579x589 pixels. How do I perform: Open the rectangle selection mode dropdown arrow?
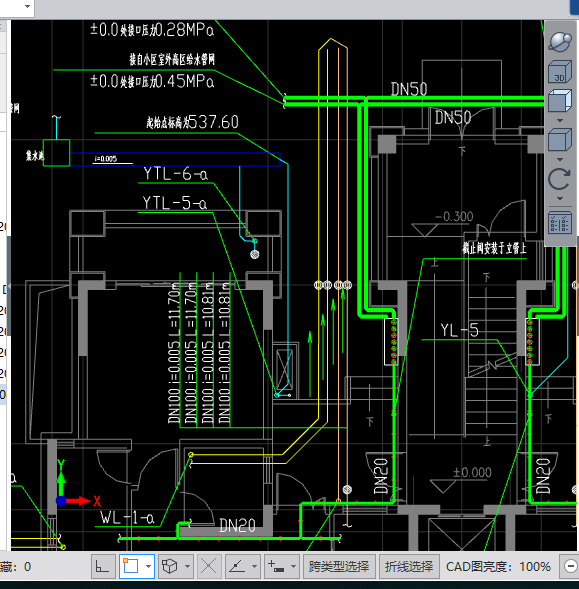[148, 566]
